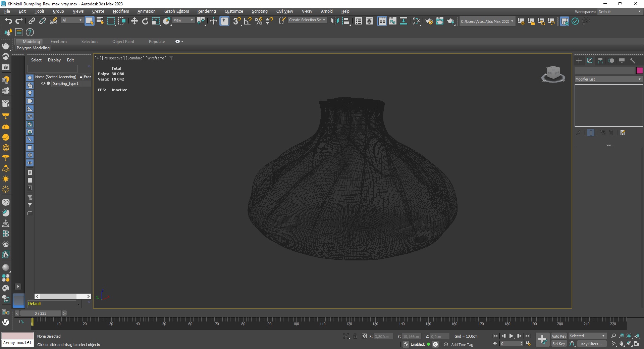Toggle Angle Snap
Image resolution: width=644 pixels, height=349 pixels.
(x=248, y=21)
